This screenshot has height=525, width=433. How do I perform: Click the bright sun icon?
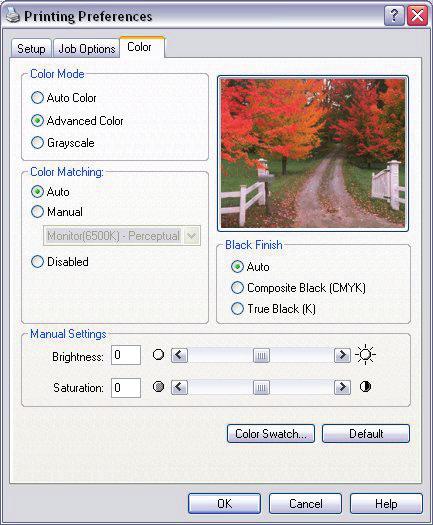tap(365, 355)
